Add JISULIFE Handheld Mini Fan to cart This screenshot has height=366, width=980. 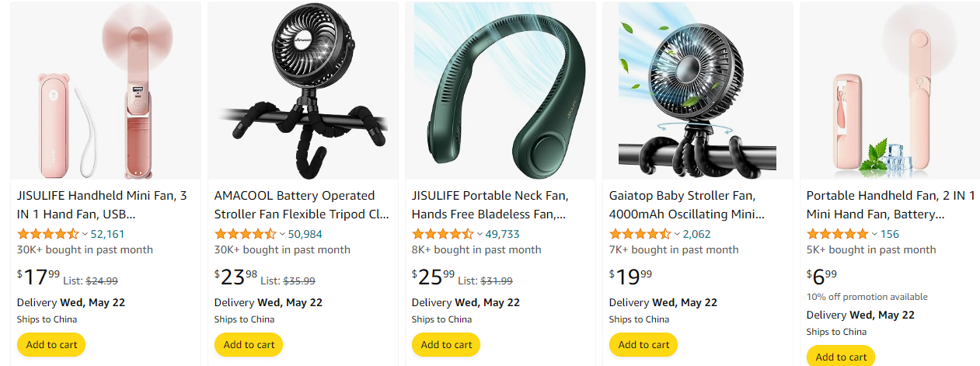click(x=51, y=344)
